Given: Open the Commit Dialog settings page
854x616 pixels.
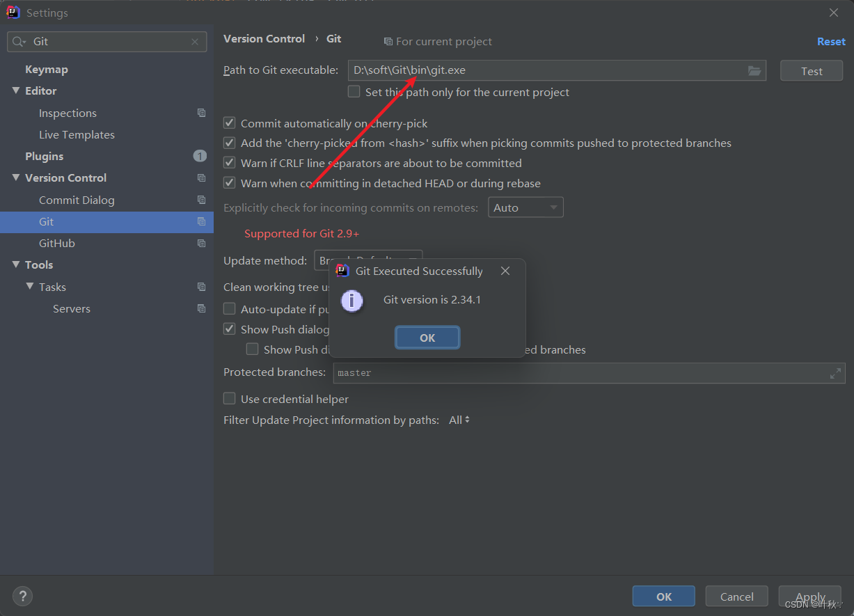Looking at the screenshot, I should pos(77,200).
